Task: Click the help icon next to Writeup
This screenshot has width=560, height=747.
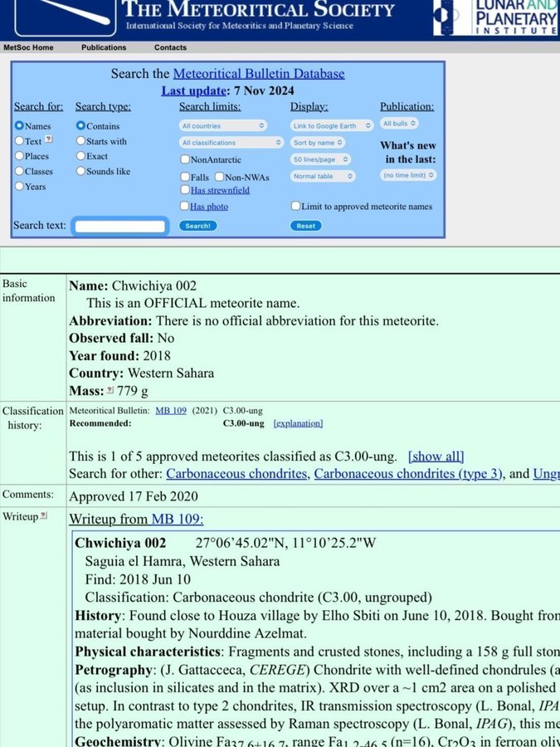Action: click(x=44, y=516)
